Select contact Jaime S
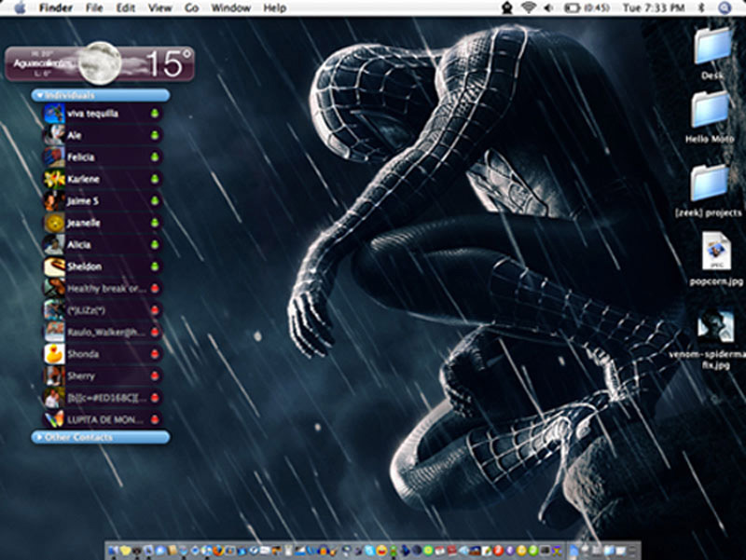 (x=103, y=201)
